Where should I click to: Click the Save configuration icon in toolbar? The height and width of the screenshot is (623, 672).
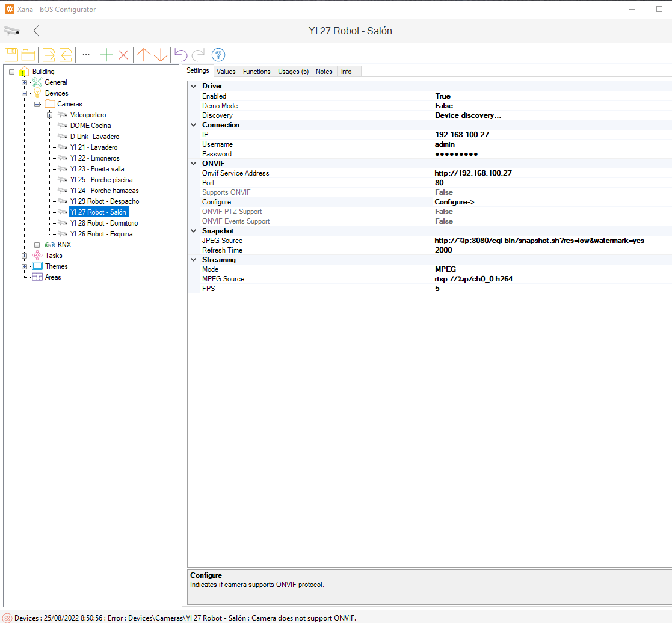pos(11,55)
